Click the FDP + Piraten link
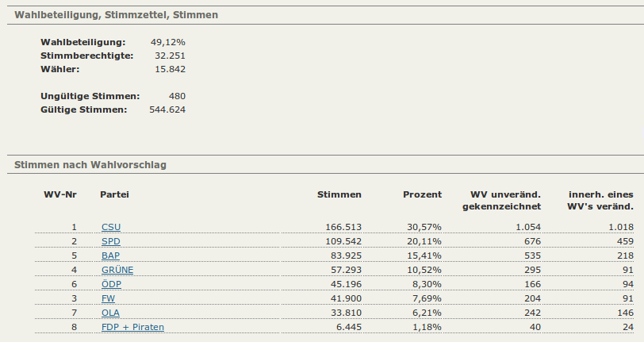The height and width of the screenshot is (342, 644). tap(132, 327)
